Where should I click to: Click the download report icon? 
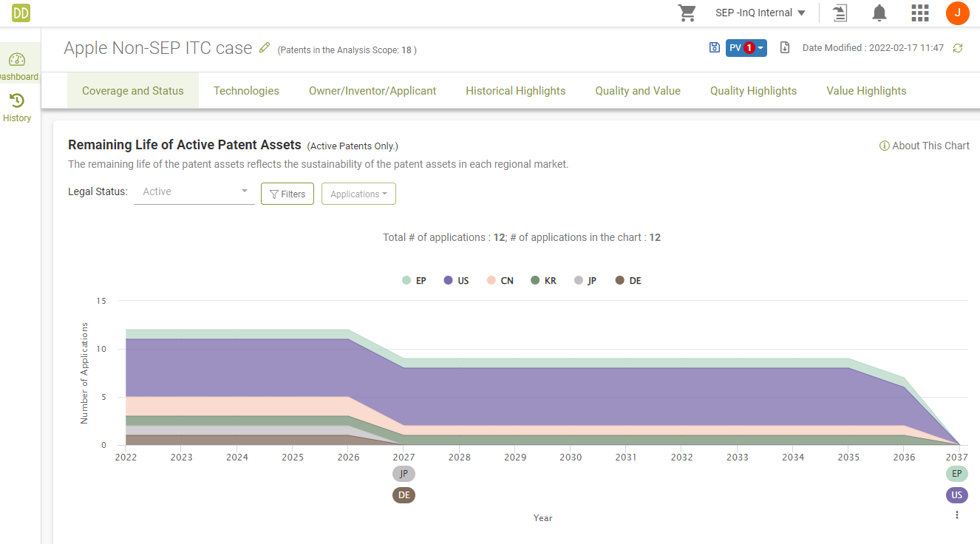point(785,47)
